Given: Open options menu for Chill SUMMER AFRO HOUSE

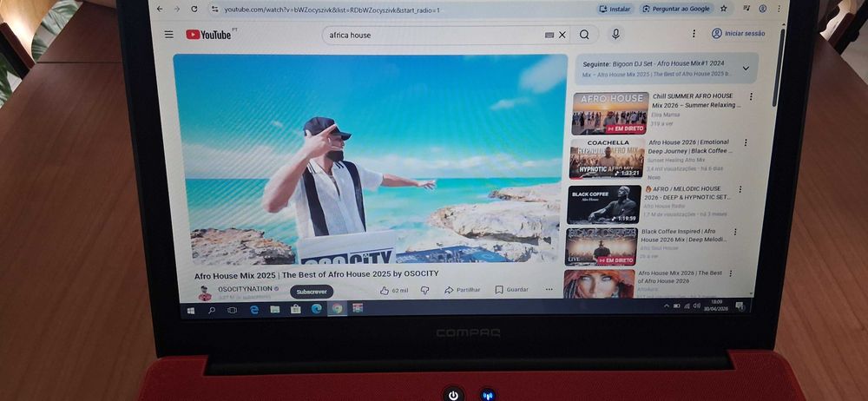Looking at the screenshot, I should (x=751, y=97).
